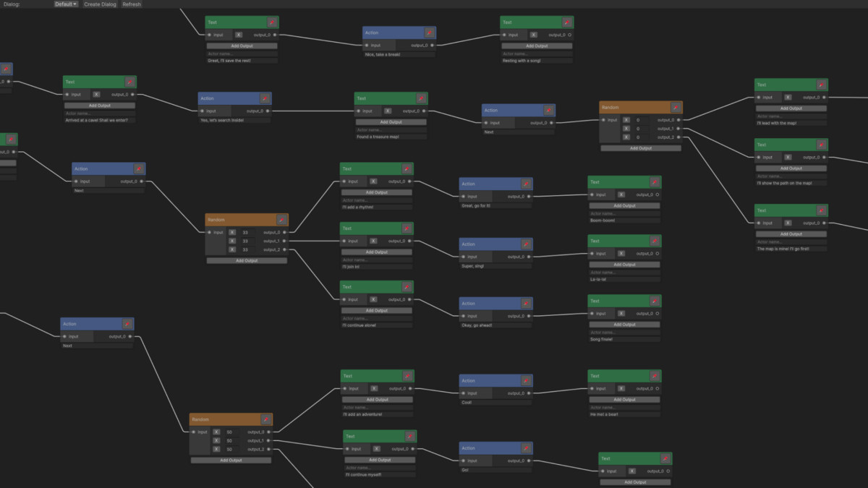Image resolution: width=868 pixels, height=488 pixels.
Task: Click the 'Great, go for it!' text field
Action: click(x=495, y=205)
